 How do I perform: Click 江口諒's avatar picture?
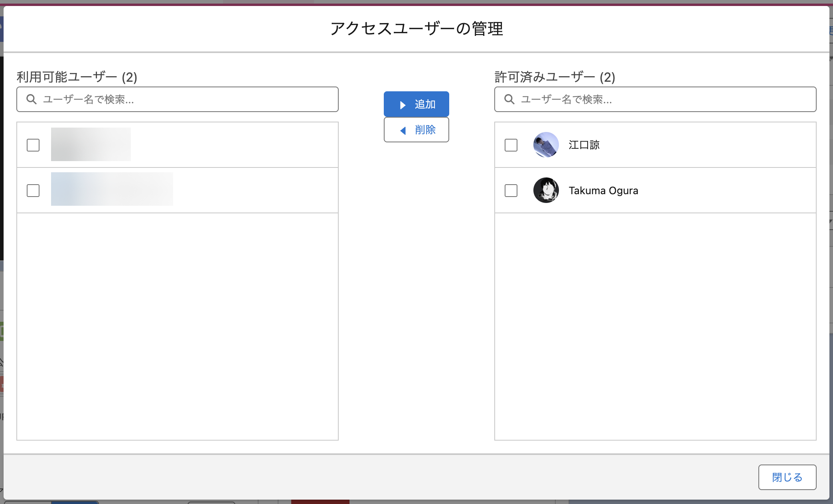point(546,145)
